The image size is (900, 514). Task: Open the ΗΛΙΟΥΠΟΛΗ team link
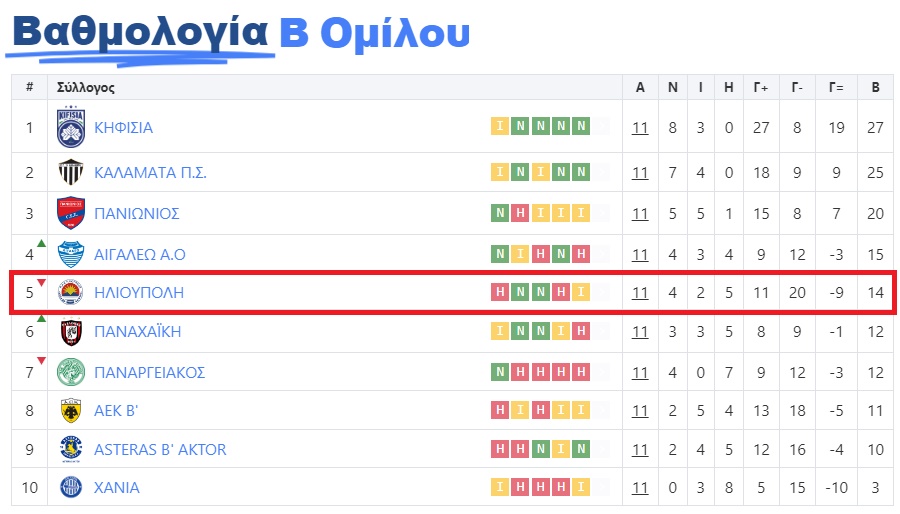point(139,293)
